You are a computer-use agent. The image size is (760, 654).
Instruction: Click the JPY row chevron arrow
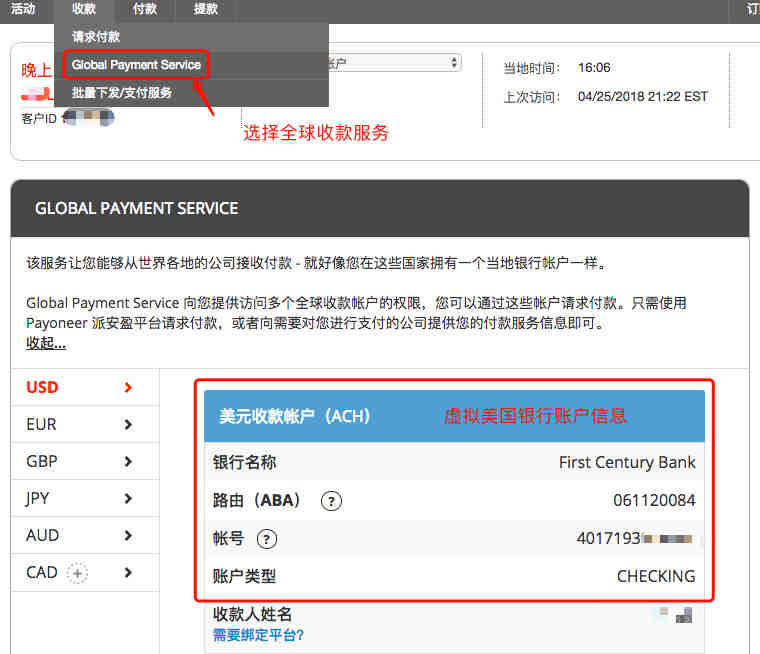tap(128, 498)
